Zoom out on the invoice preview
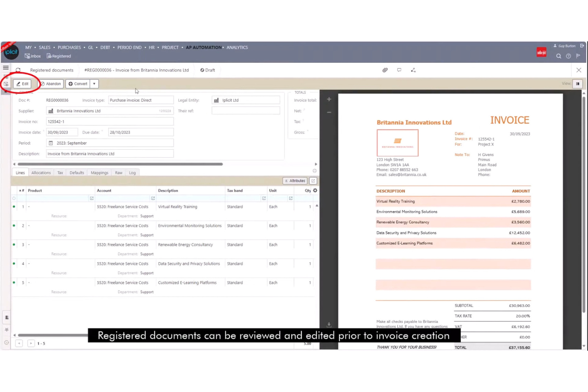The height and width of the screenshot is (392, 588). (329, 112)
